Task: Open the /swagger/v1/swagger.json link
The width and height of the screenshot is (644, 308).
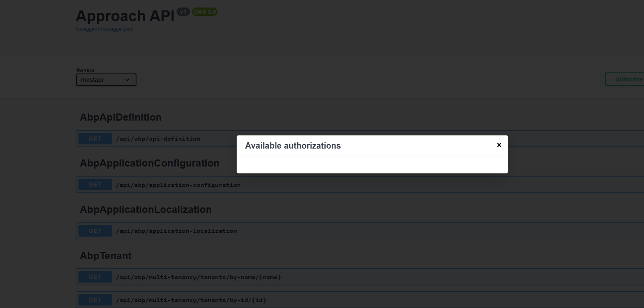Action: (104, 29)
